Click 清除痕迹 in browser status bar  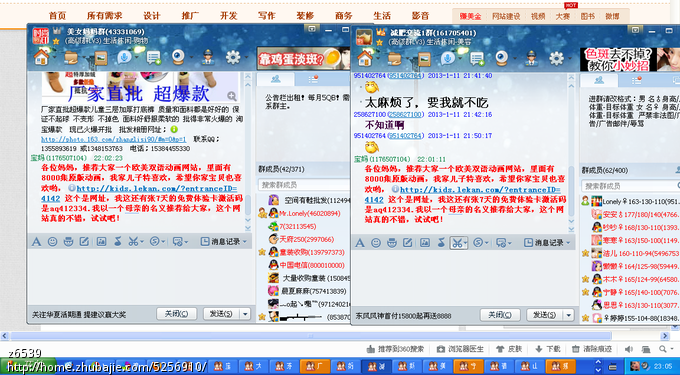pyautogui.click(x=592, y=349)
